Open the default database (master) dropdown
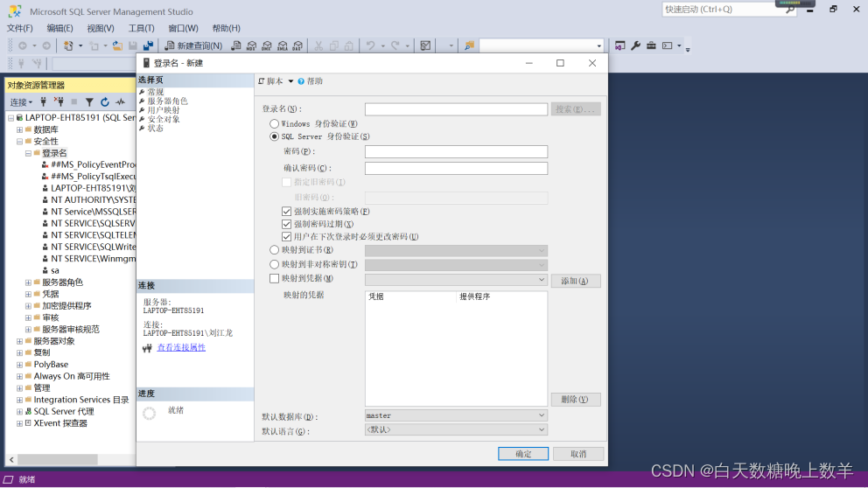The width and height of the screenshot is (868, 488). (456, 415)
